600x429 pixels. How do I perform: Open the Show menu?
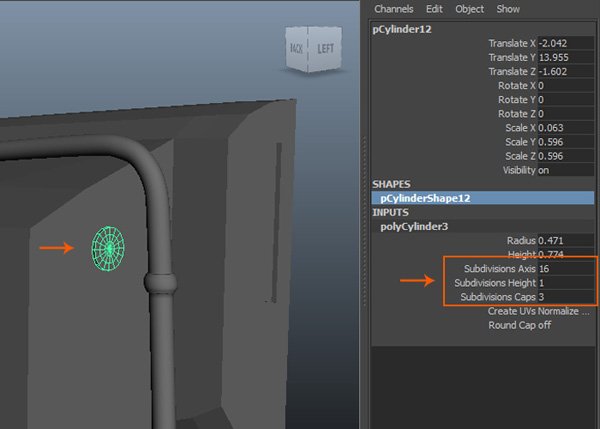(x=508, y=9)
